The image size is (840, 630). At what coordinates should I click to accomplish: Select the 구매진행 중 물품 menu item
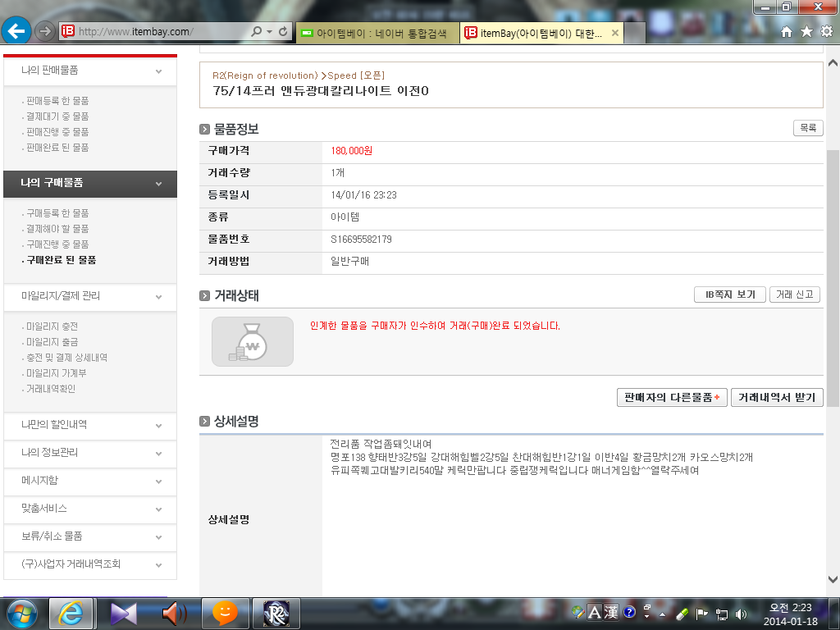[57, 244]
